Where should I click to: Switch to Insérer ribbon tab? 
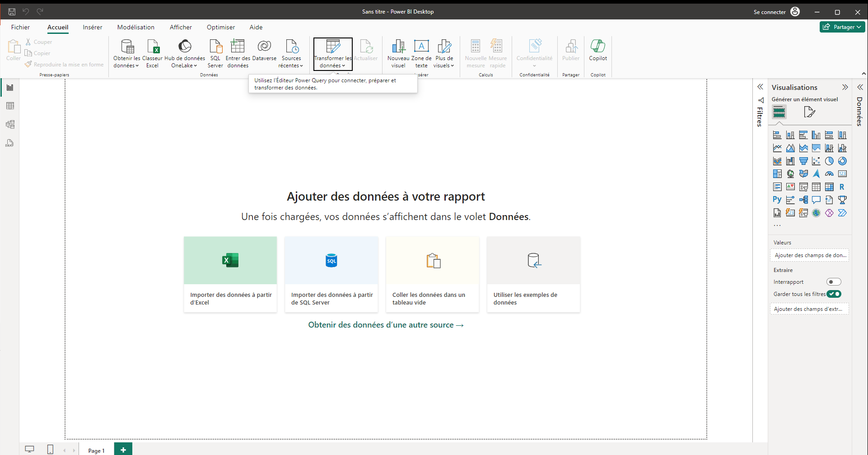point(93,27)
